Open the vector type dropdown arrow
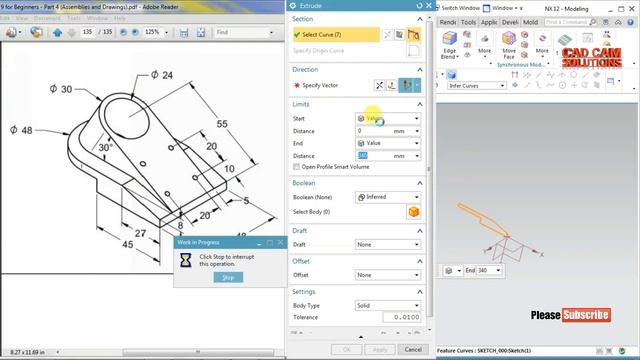Image resolution: width=640 pixels, height=360 pixels. click(x=417, y=85)
